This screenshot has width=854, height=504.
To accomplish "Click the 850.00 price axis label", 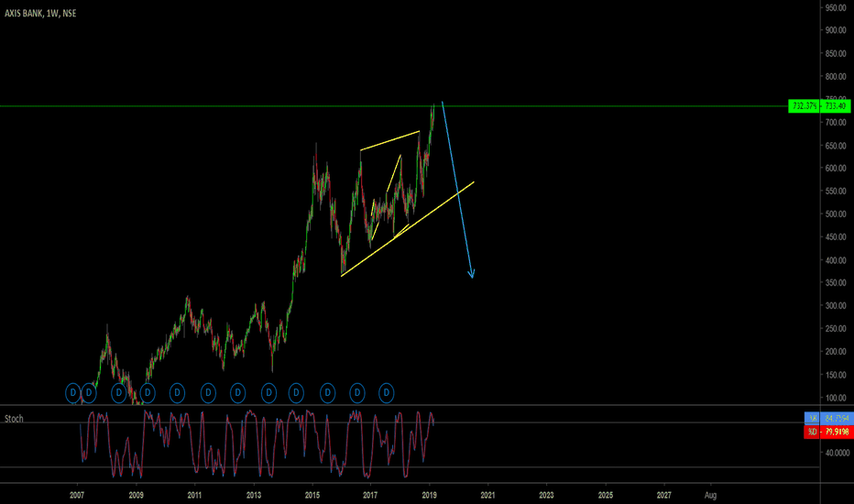I will click(x=836, y=53).
